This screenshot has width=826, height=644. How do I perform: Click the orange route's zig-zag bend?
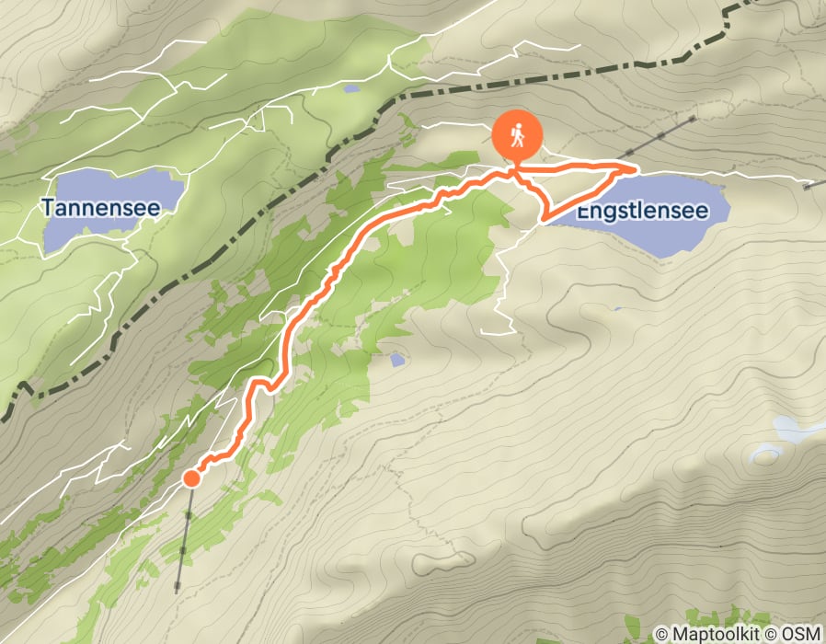coord(262,383)
